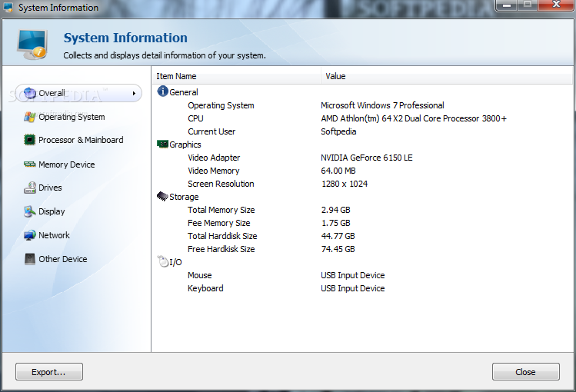Viewport: 576px width, 392px height.
Task: Select the General group row text
Action: (184, 92)
